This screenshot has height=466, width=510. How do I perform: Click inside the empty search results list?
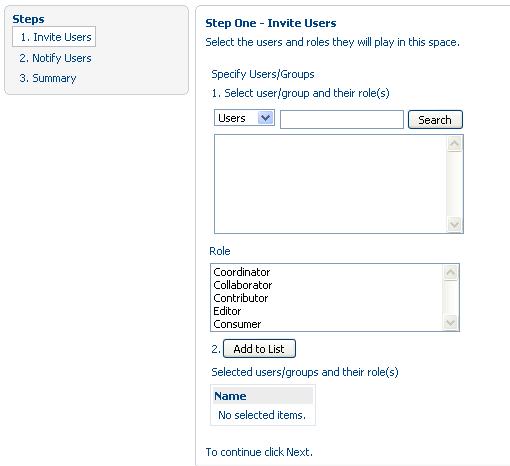(x=330, y=184)
